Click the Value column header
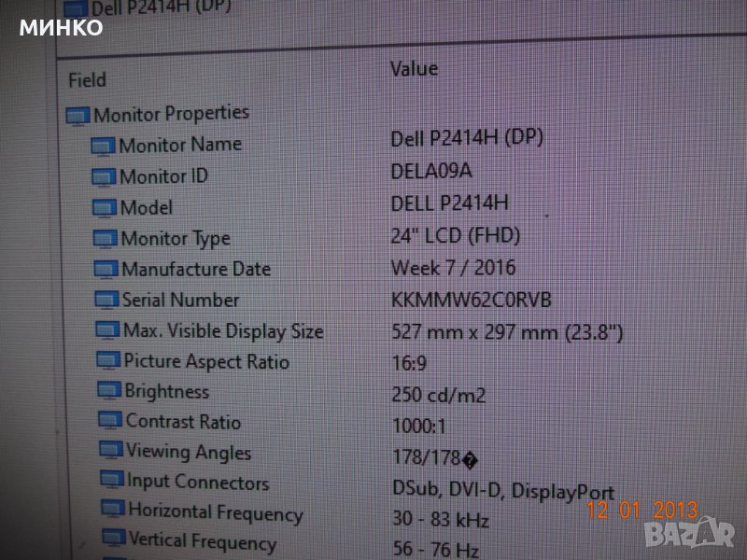The height and width of the screenshot is (560, 747). pyautogui.click(x=413, y=69)
